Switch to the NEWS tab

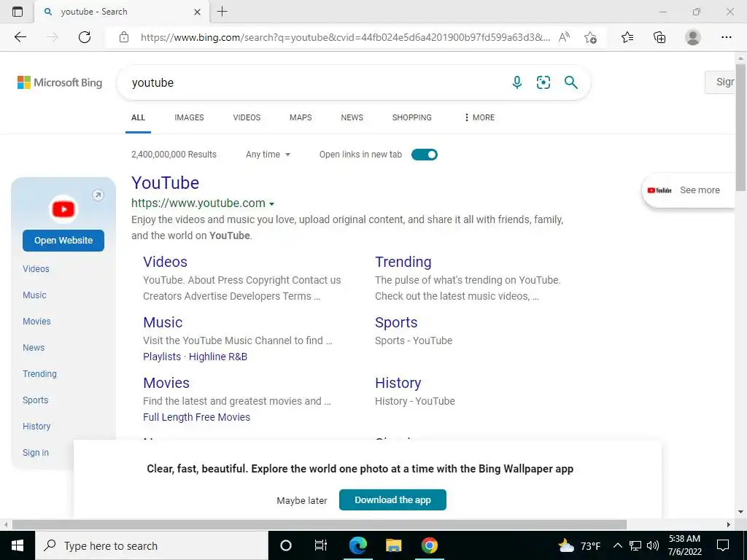coord(352,117)
